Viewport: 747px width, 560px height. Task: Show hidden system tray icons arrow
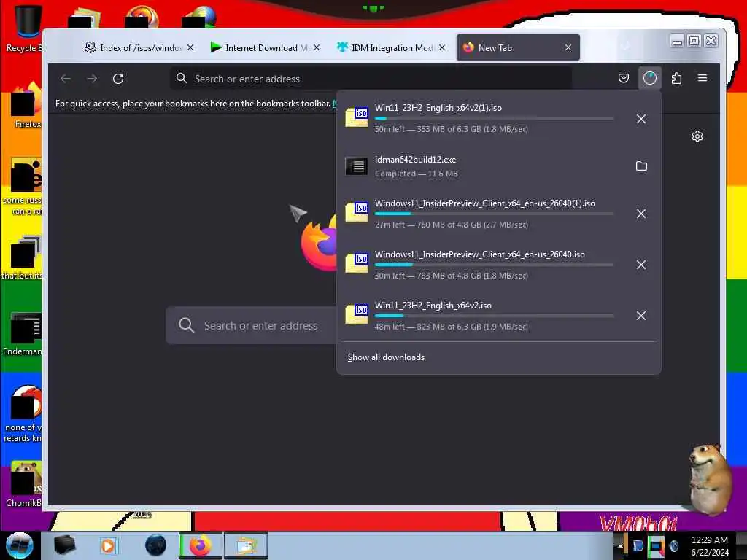click(620, 545)
